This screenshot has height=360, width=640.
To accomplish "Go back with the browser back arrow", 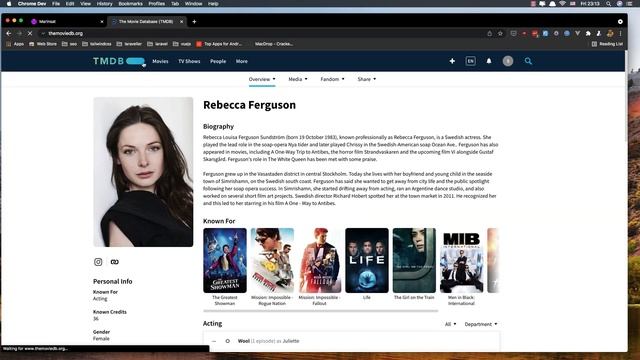I will (x=9, y=33).
